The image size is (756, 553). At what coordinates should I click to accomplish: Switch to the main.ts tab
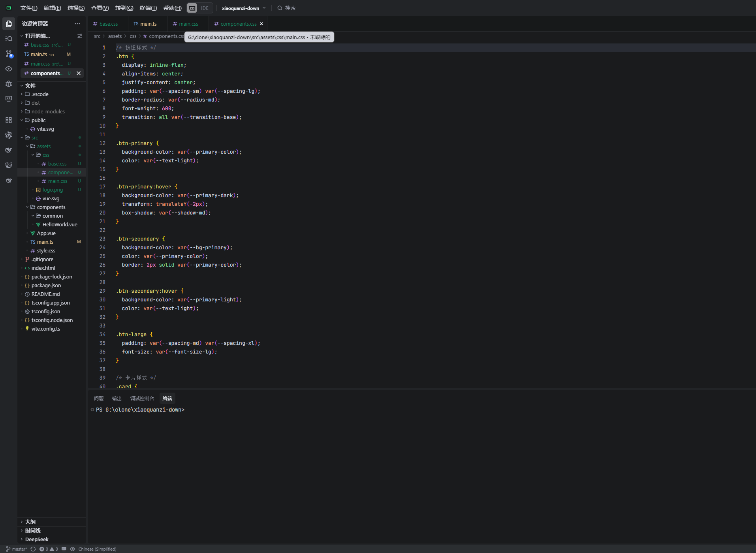point(145,24)
